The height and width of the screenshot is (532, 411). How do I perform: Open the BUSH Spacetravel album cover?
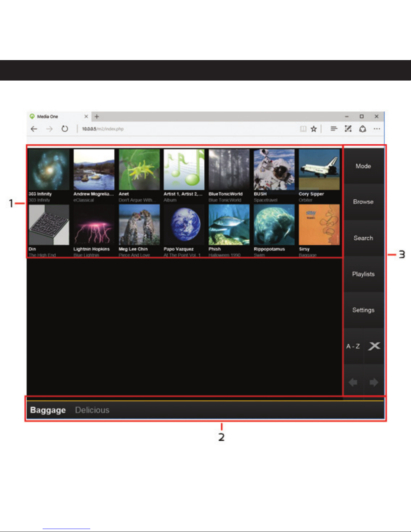(274, 170)
